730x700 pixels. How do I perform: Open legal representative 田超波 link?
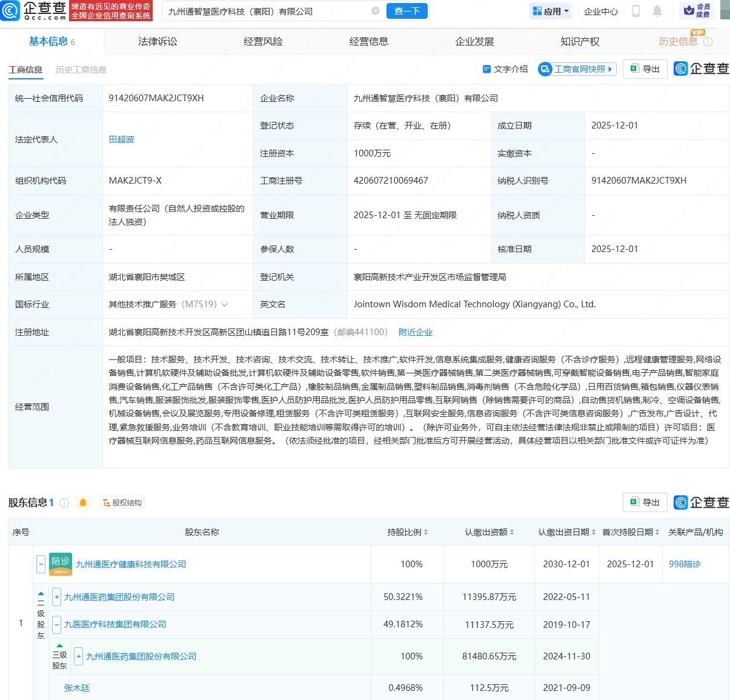pos(121,139)
